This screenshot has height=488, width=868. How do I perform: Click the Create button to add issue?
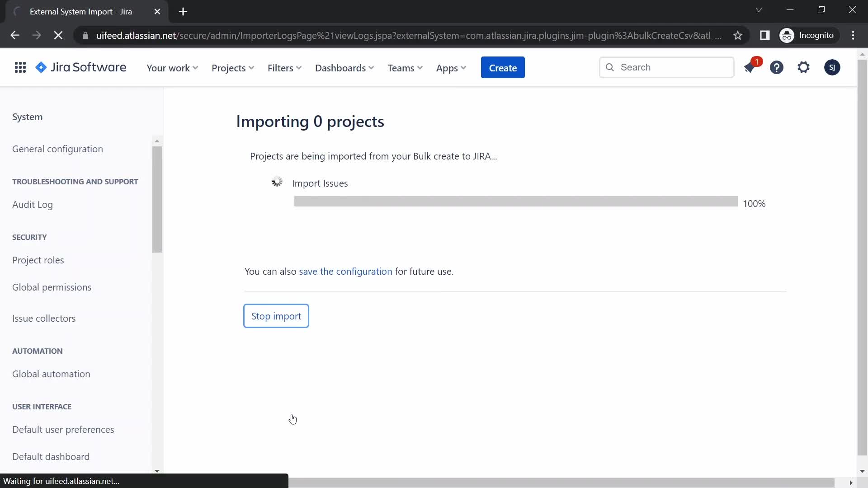[503, 67]
